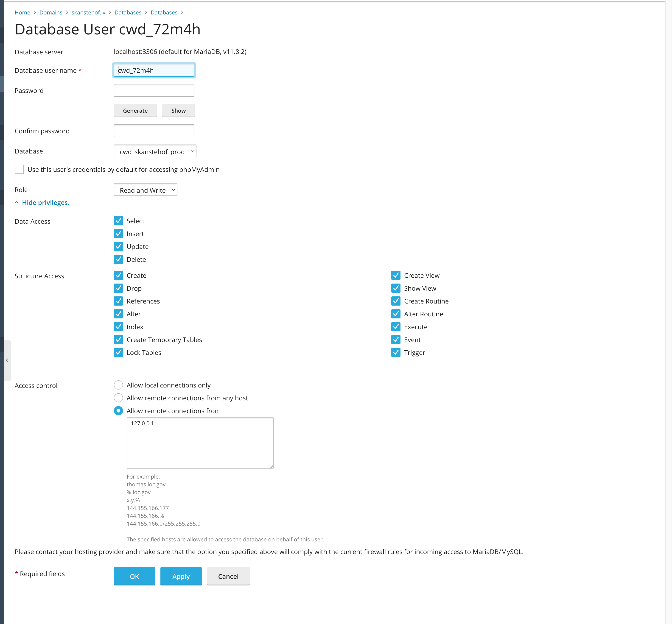
Task: Click the page heading Database User cwd_72m4h
Action: point(108,29)
